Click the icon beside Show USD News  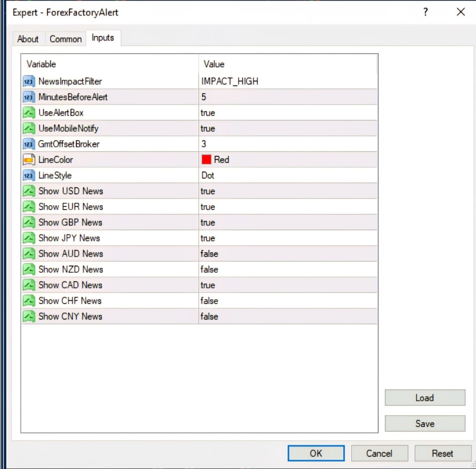pos(29,191)
